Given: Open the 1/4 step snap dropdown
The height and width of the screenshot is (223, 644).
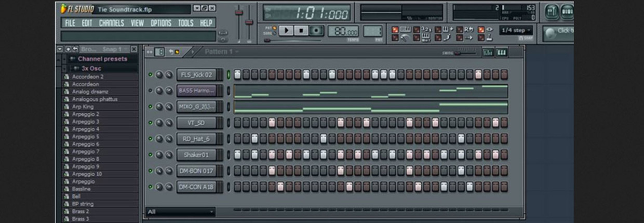Looking at the screenshot, I should click(516, 30).
